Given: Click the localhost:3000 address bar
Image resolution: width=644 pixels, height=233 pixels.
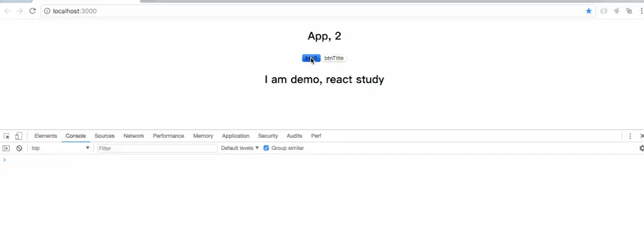Looking at the screenshot, I should pos(312,11).
